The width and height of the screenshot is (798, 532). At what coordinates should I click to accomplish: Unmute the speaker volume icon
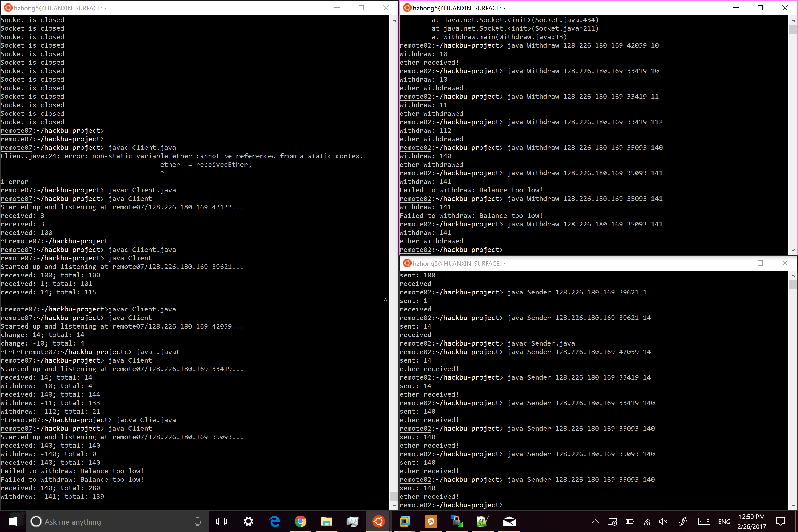[663, 521]
